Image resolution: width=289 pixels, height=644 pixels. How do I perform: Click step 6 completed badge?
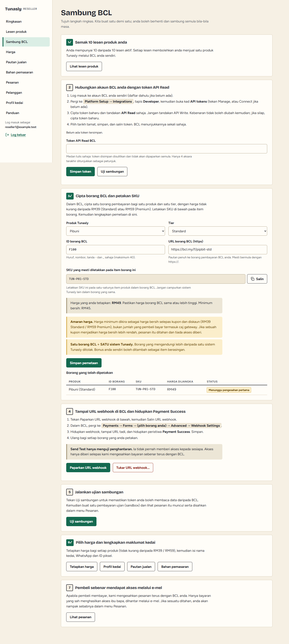[x=70, y=542]
